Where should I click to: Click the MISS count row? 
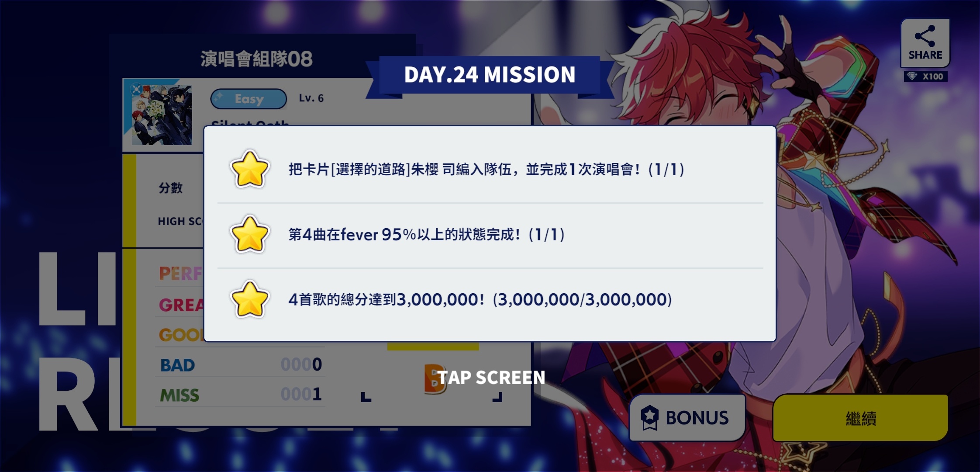point(240,395)
